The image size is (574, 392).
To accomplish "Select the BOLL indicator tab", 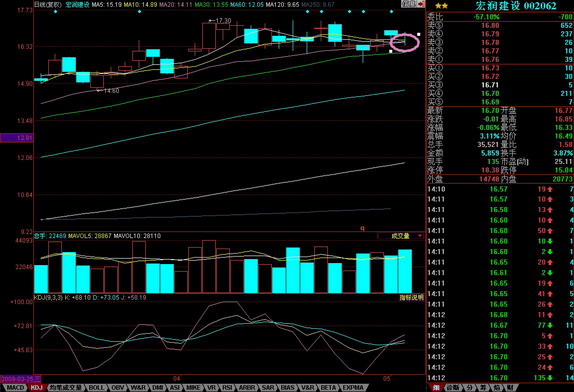I will (x=96, y=388).
